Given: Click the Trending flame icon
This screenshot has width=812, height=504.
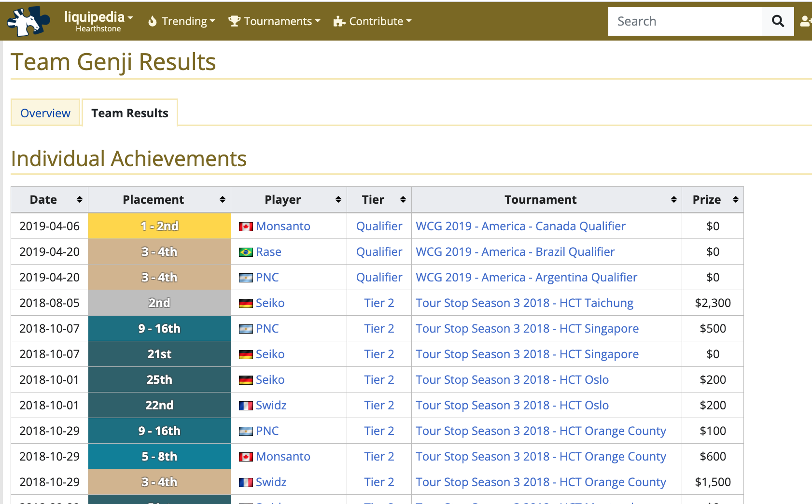Looking at the screenshot, I should click(x=153, y=21).
